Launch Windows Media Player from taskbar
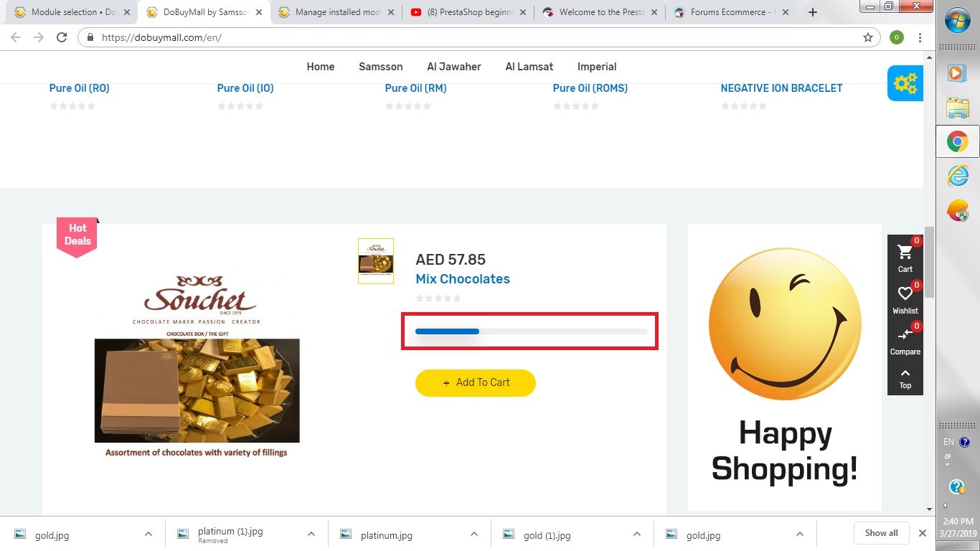Screen dimensions: 980x551 [958, 72]
